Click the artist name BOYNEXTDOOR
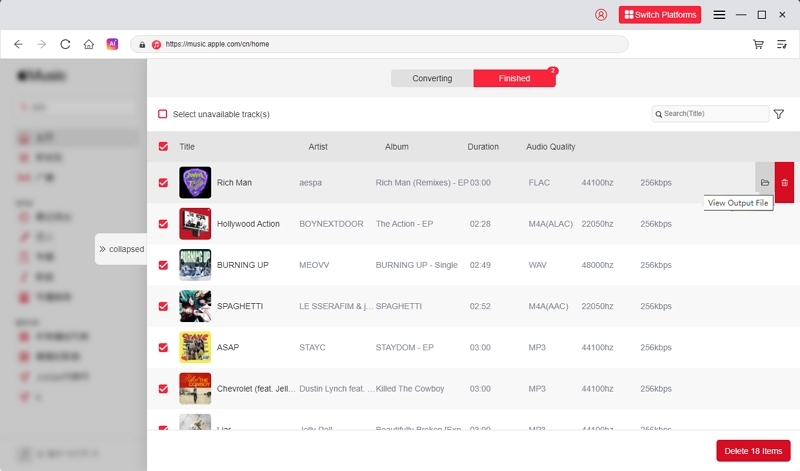This screenshot has height=471, width=800. (x=331, y=224)
